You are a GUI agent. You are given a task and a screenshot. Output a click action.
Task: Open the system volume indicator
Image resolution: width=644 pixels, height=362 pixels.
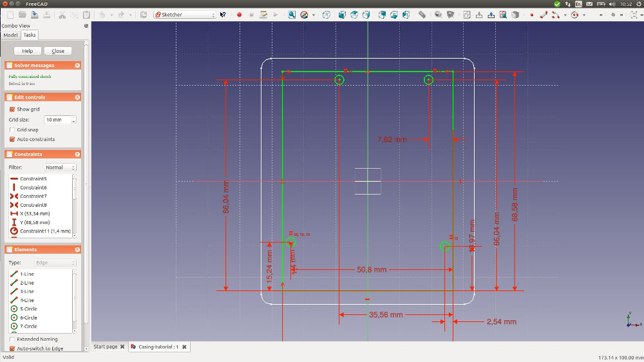tap(612, 4)
